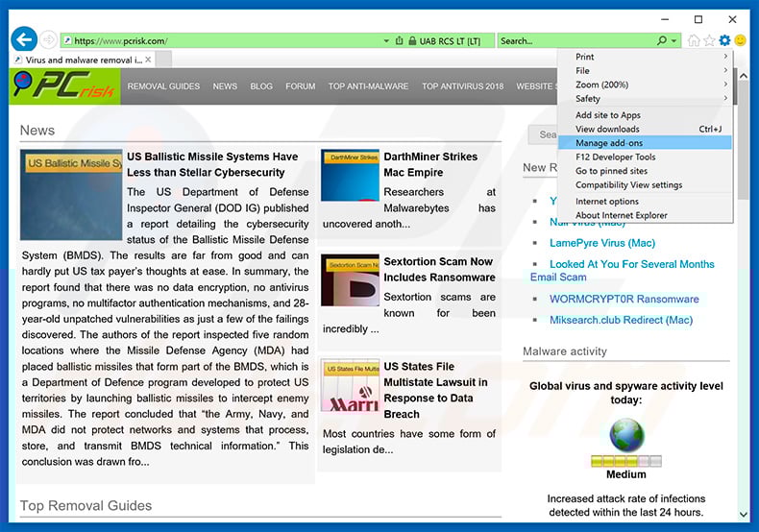Select About Internet Explorer
Viewport: 759px width, 532px height.
[646, 216]
